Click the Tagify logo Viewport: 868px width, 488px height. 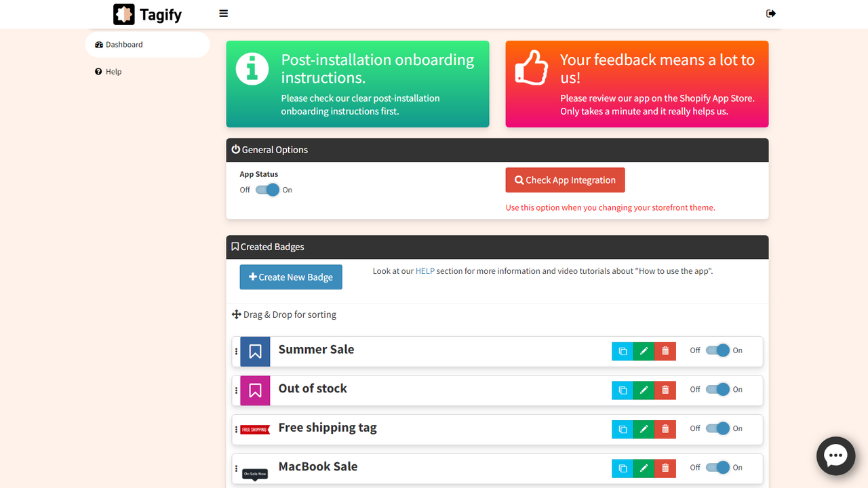[147, 14]
